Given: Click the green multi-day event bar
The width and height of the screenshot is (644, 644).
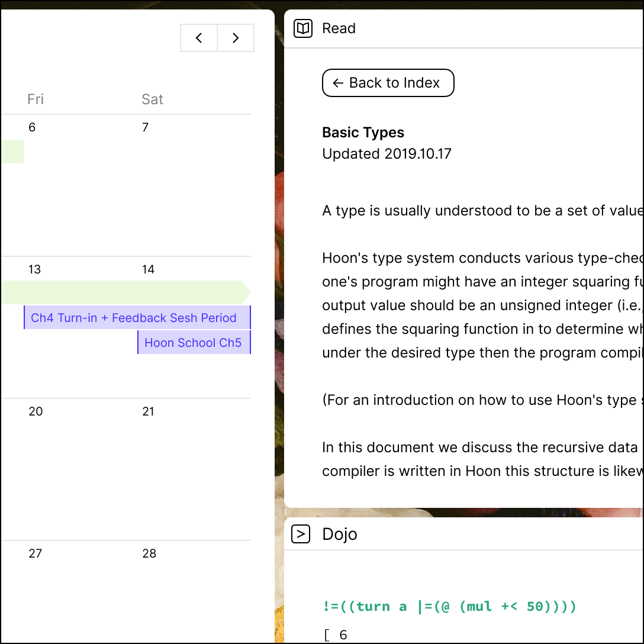Looking at the screenshot, I should 125,292.
